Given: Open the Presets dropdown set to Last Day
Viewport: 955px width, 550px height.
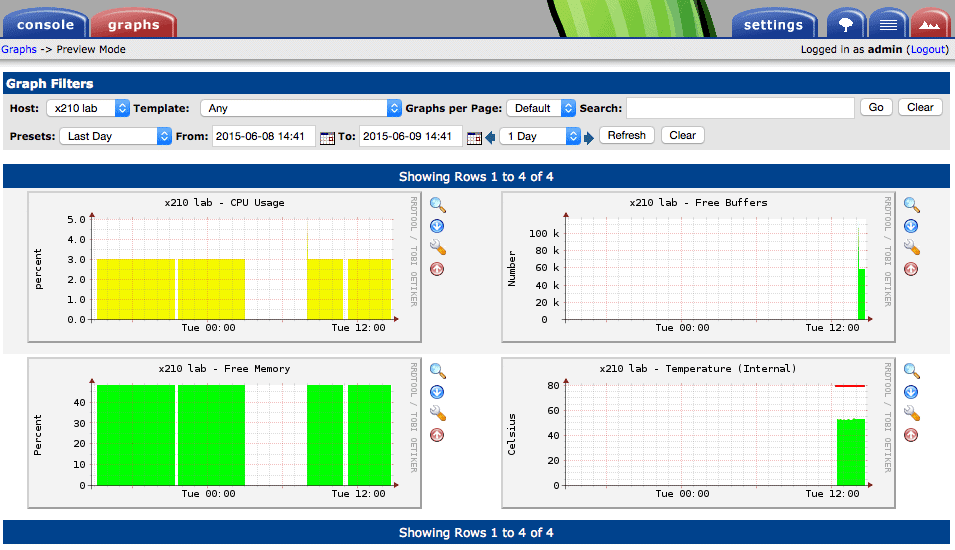Looking at the screenshot, I should point(115,136).
